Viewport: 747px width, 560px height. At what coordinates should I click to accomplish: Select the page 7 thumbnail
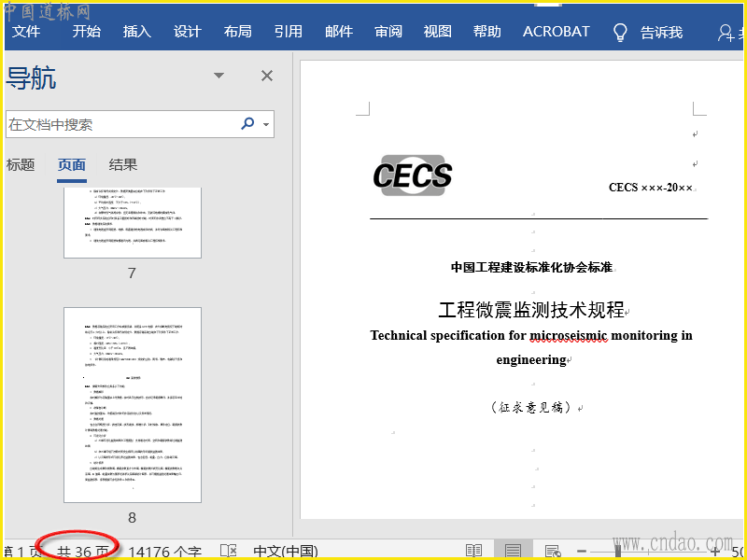(x=133, y=222)
